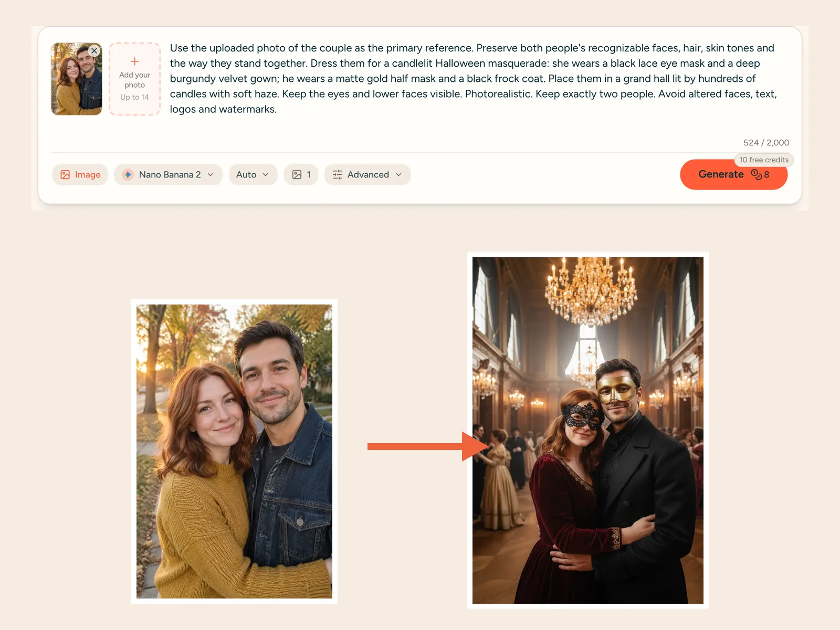The width and height of the screenshot is (840, 630).
Task: Open the original couple photo preview
Action: pyautogui.click(x=234, y=451)
